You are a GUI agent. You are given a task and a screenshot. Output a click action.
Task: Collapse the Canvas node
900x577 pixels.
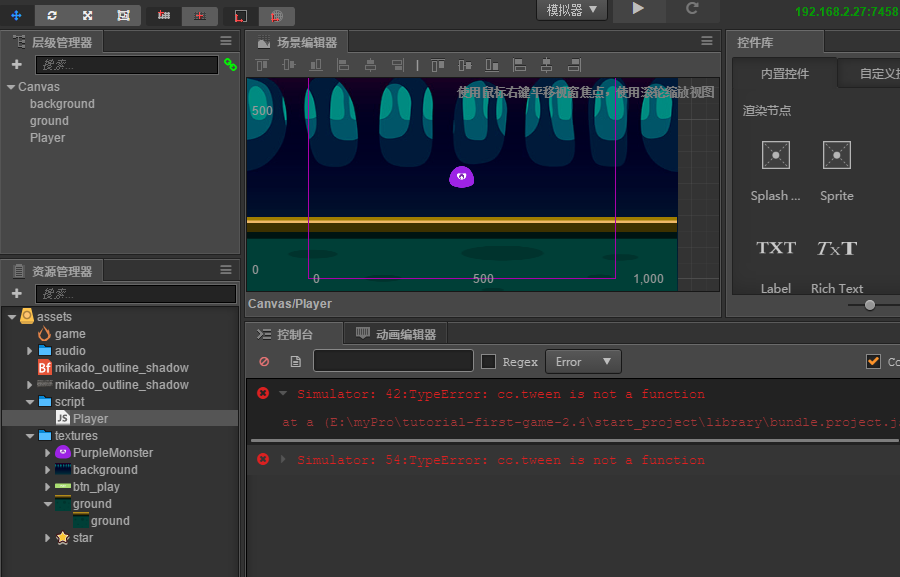pos(11,87)
